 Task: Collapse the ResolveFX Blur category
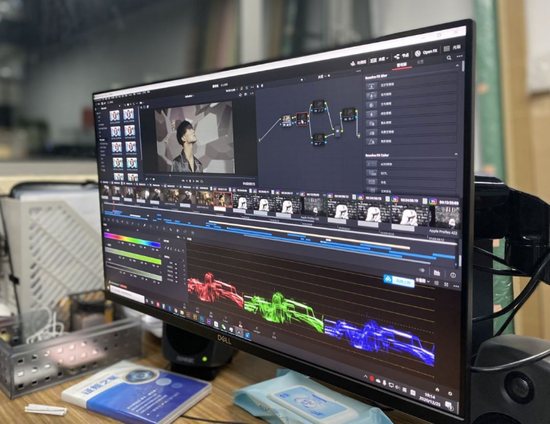tap(457, 66)
